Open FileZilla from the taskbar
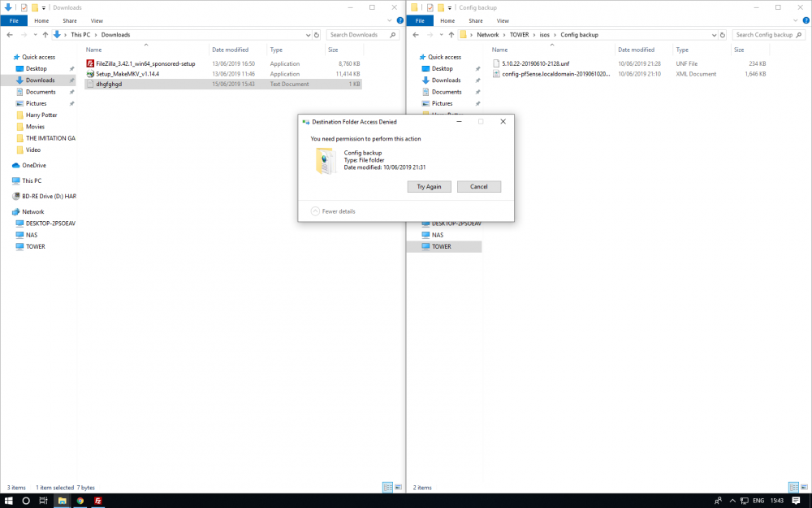 coord(97,501)
